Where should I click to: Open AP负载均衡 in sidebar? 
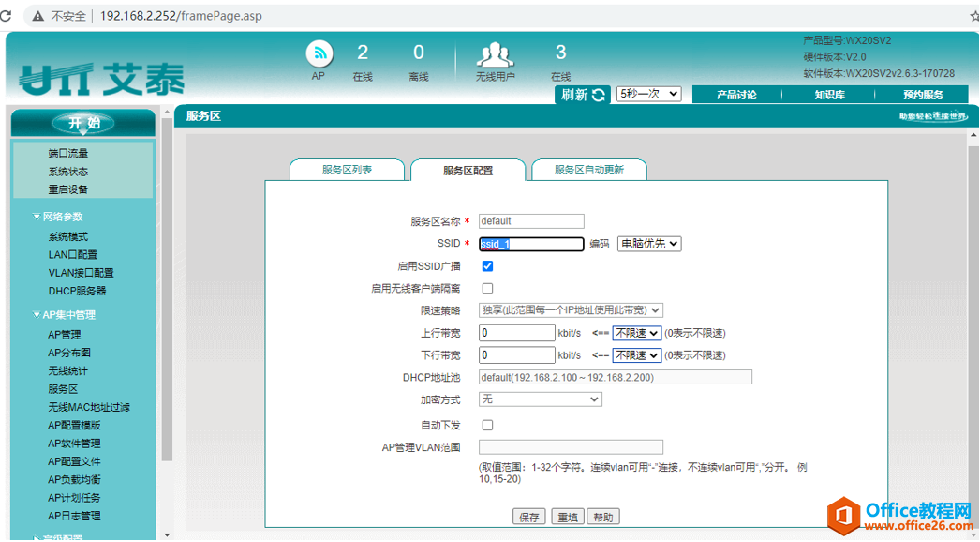point(74,480)
